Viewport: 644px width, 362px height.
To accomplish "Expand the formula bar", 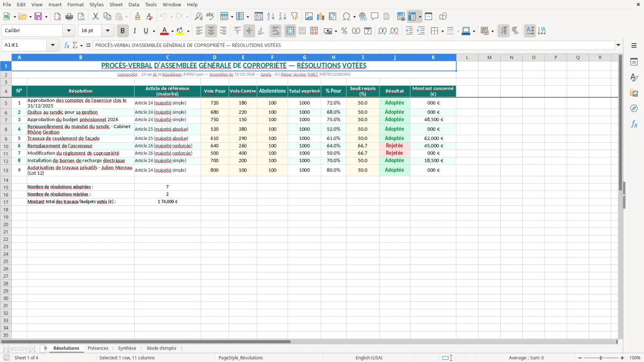I will [618, 45].
